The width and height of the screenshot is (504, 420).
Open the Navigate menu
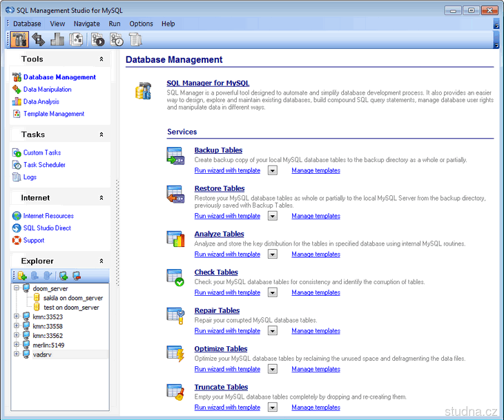tap(86, 23)
